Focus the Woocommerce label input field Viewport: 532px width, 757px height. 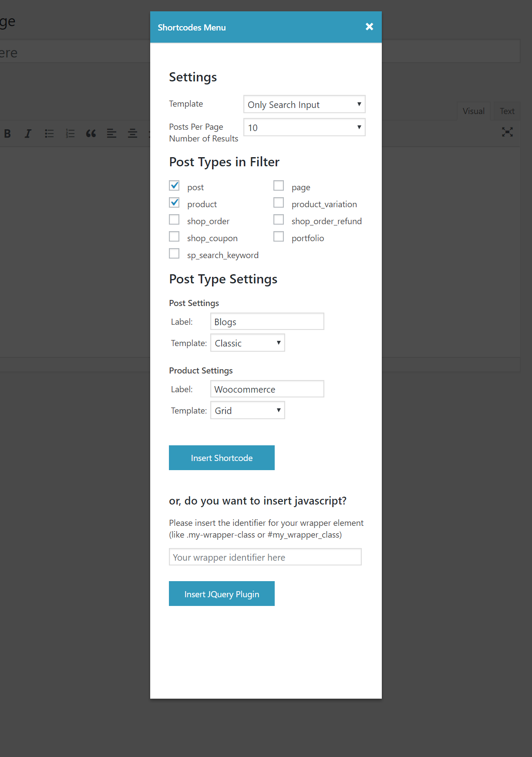[267, 389]
